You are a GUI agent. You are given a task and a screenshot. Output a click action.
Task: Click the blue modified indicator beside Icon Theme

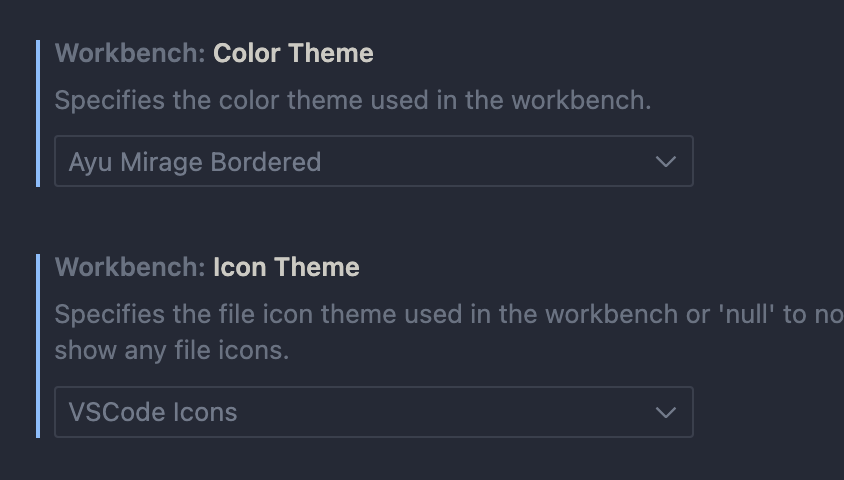pos(38,345)
